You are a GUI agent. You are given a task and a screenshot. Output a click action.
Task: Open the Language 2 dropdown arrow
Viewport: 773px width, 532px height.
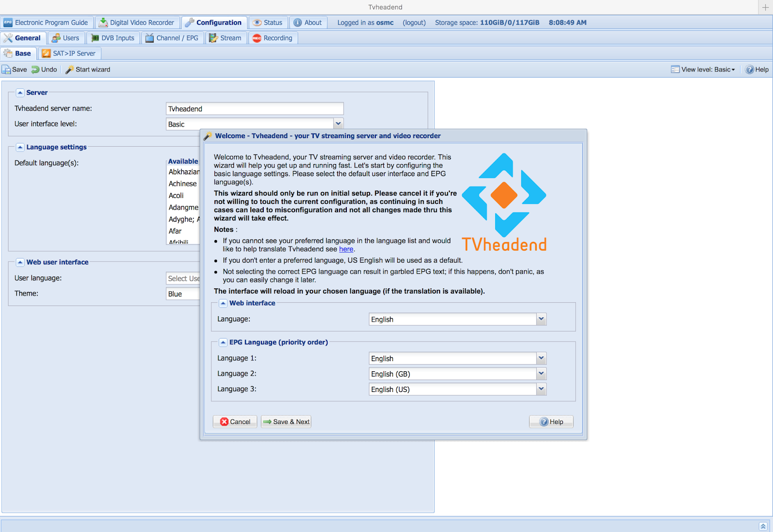(x=541, y=374)
